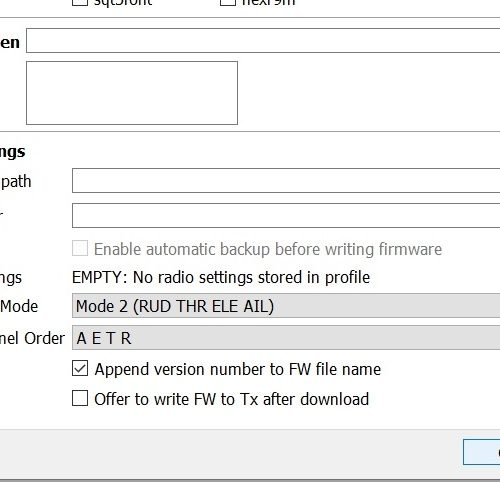Select the bold 'ngs' section heading

[x=12, y=152]
